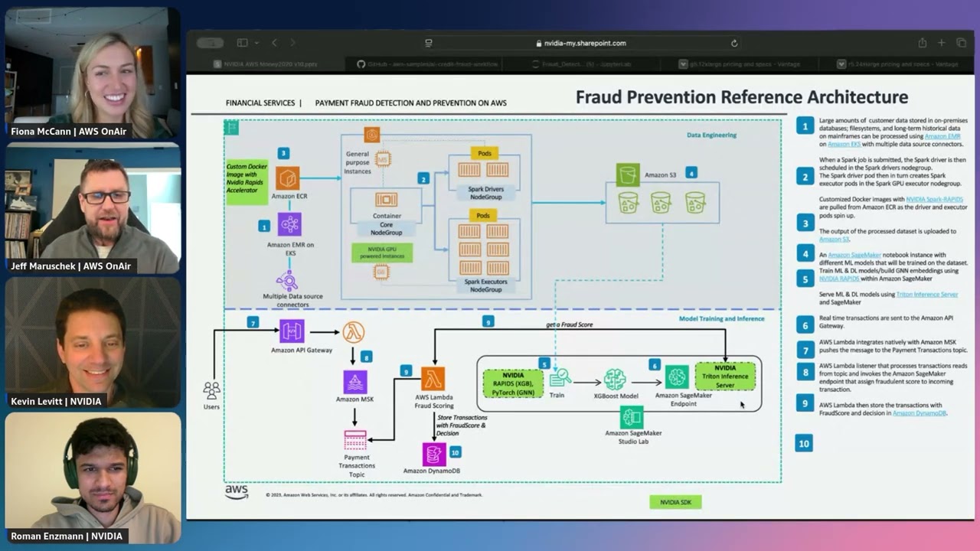This screenshot has width=980, height=551.
Task: Click the 'Model Training and Inference' label
Action: click(x=721, y=318)
